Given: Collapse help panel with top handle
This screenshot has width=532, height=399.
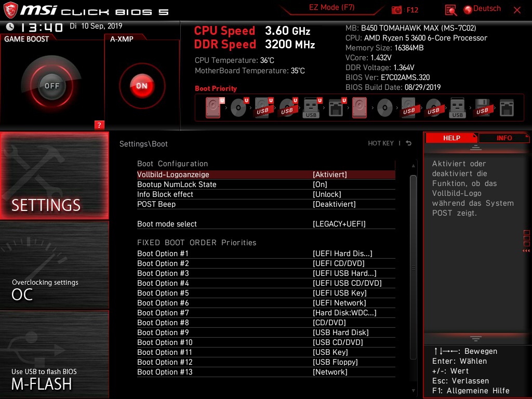Looking at the screenshot, I should [476, 147].
